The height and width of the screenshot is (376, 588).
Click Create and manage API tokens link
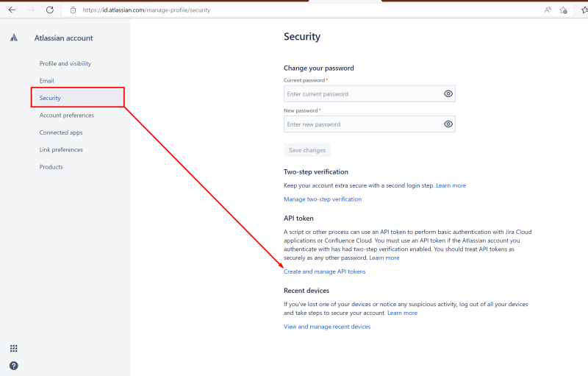[x=324, y=272]
